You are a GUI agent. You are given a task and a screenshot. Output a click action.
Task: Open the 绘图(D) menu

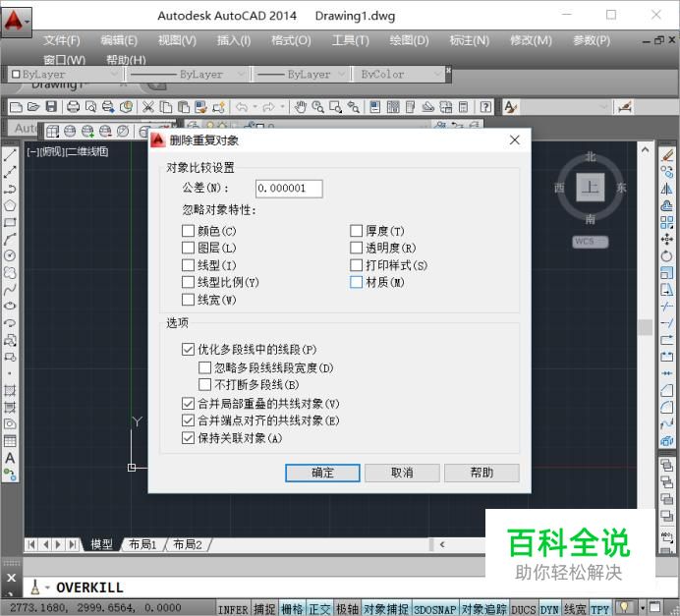[x=409, y=40]
